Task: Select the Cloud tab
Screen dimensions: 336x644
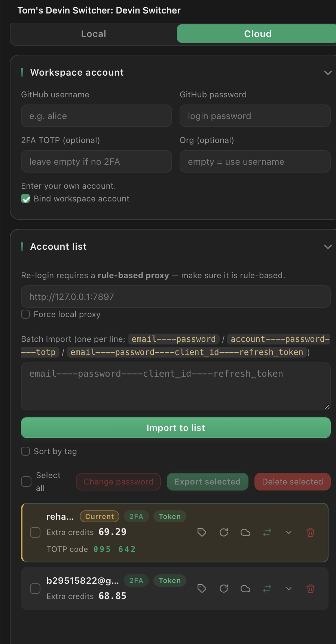Action: (x=257, y=34)
